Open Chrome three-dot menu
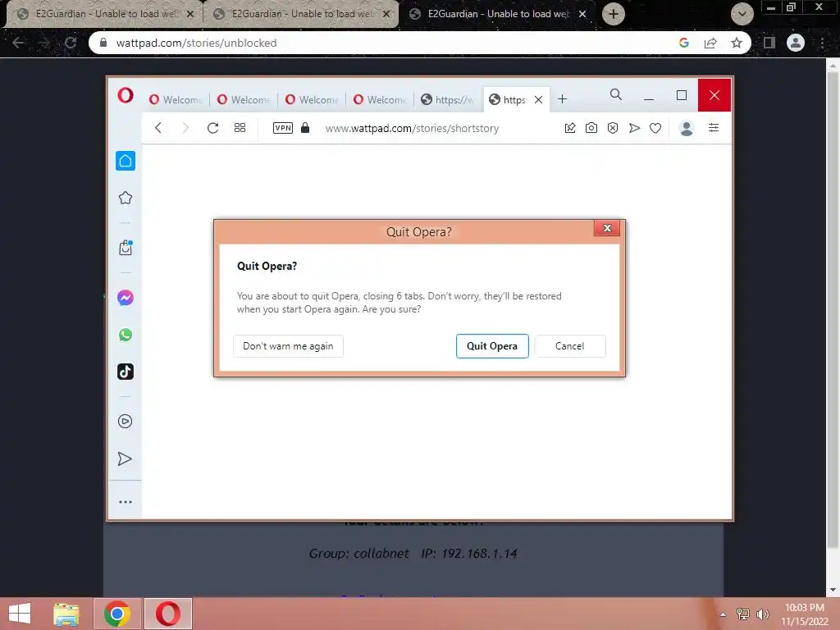 pos(822,43)
